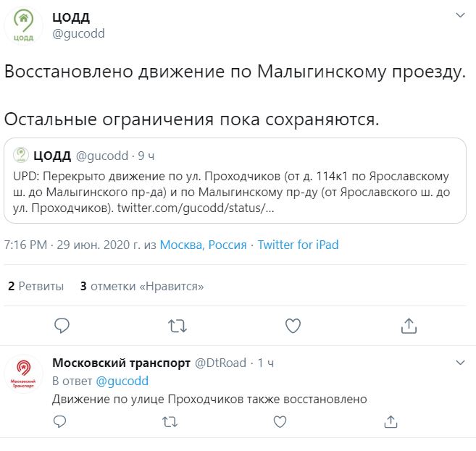Open the @gucodd handle under ЦОДД
The width and height of the screenshot is (476, 451).
(x=79, y=33)
